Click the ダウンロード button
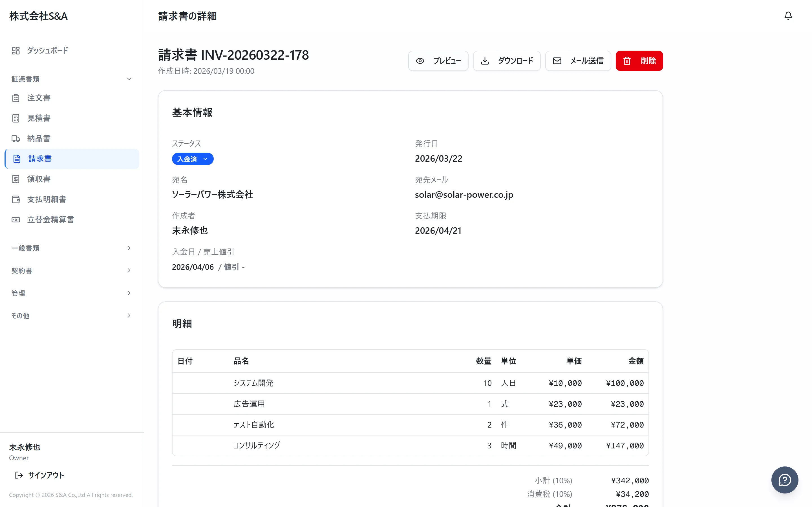The width and height of the screenshot is (812, 507). 507,61
